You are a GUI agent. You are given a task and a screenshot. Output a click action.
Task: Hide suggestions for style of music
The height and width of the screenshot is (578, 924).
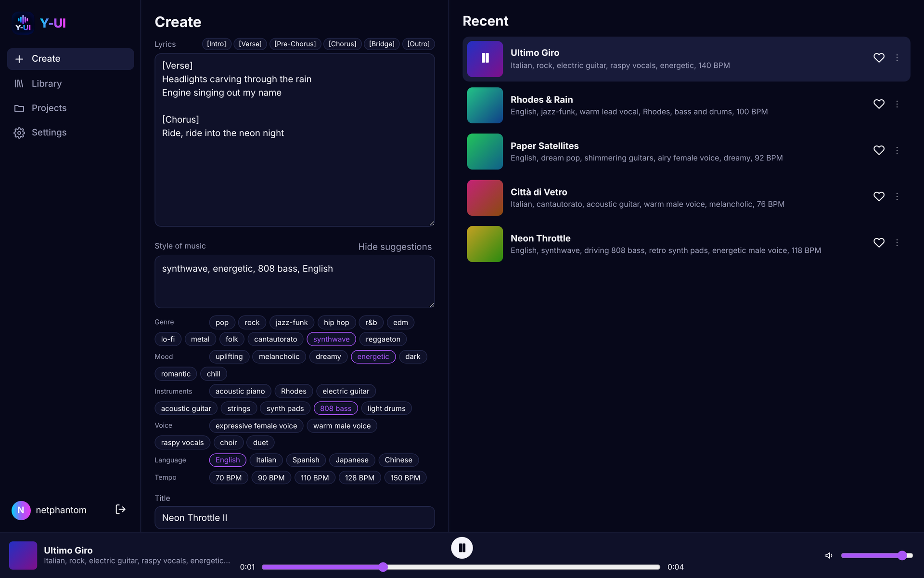(x=395, y=247)
